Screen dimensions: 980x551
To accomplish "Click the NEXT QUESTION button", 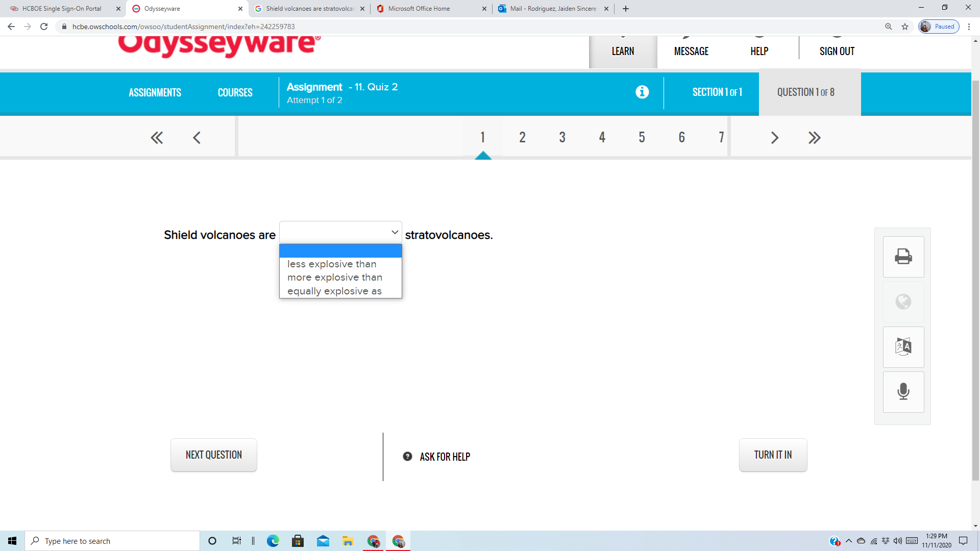I will 214,455.
